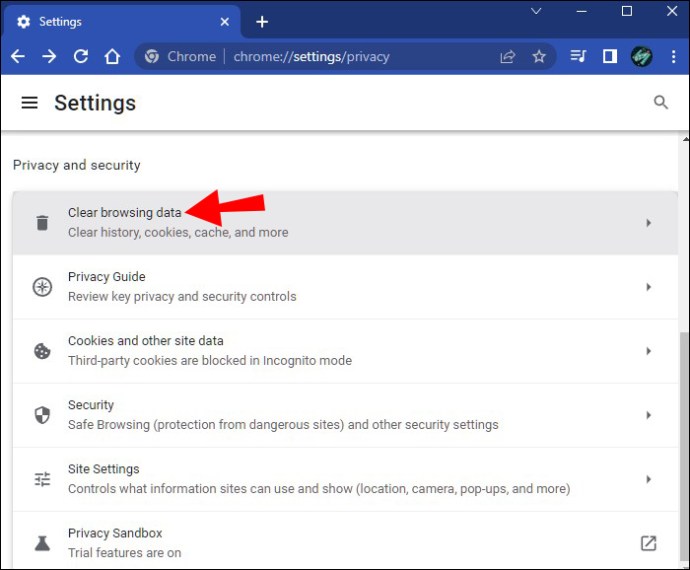Click "Review key privacy and security controls" text
The width and height of the screenshot is (690, 570).
(182, 296)
